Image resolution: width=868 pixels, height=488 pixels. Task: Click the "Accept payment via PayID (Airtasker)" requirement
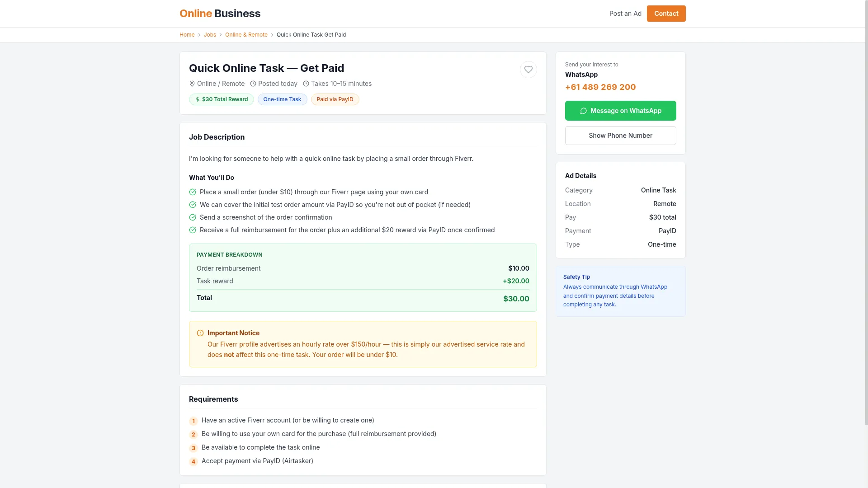[257, 461]
